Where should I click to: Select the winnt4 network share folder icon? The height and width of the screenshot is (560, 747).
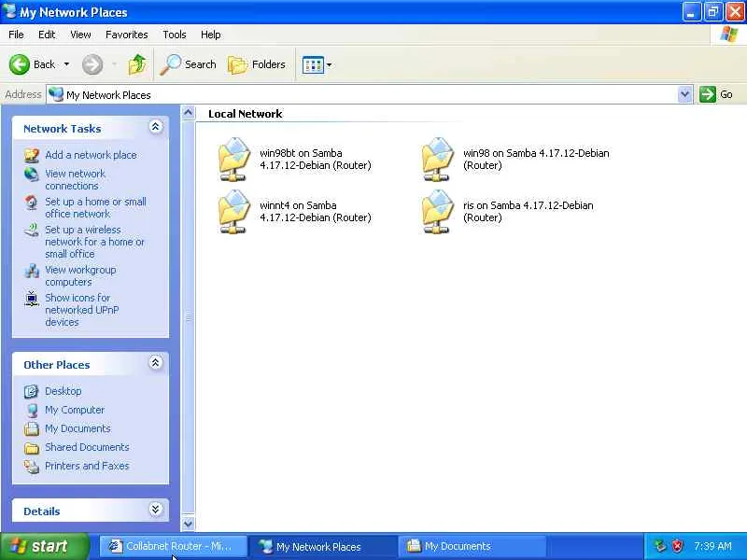tap(233, 212)
